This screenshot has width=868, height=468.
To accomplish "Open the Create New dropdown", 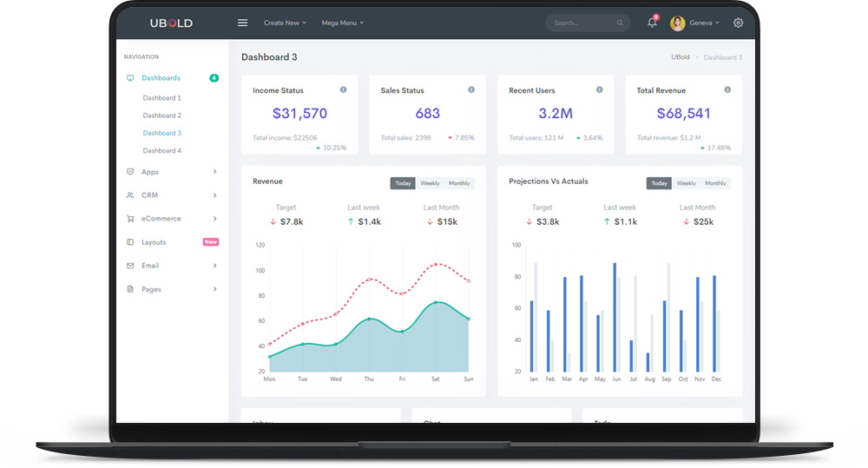I will [285, 23].
